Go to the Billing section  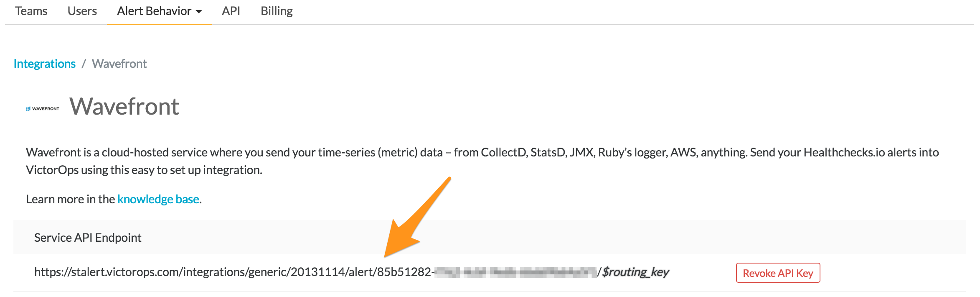[x=276, y=11]
